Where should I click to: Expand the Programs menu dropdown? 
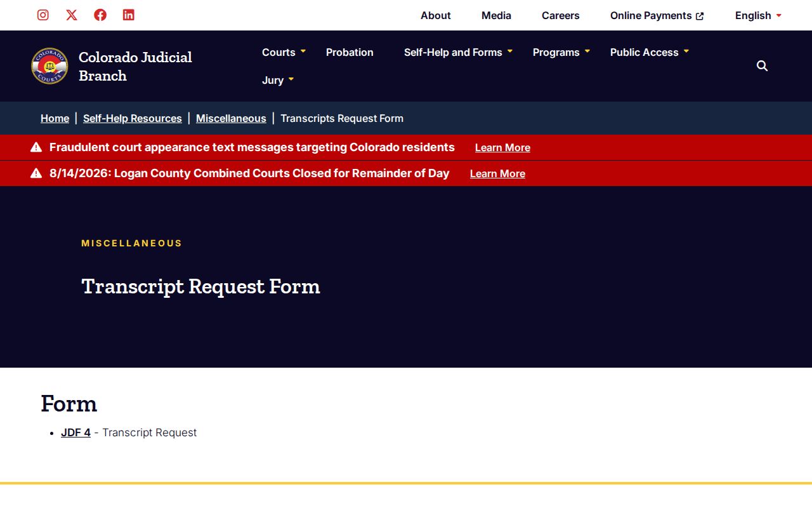587,51
